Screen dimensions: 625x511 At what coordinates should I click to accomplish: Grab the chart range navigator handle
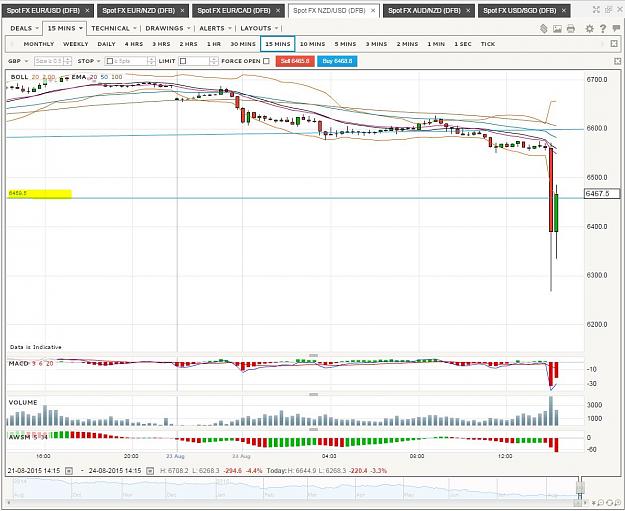click(x=580, y=487)
